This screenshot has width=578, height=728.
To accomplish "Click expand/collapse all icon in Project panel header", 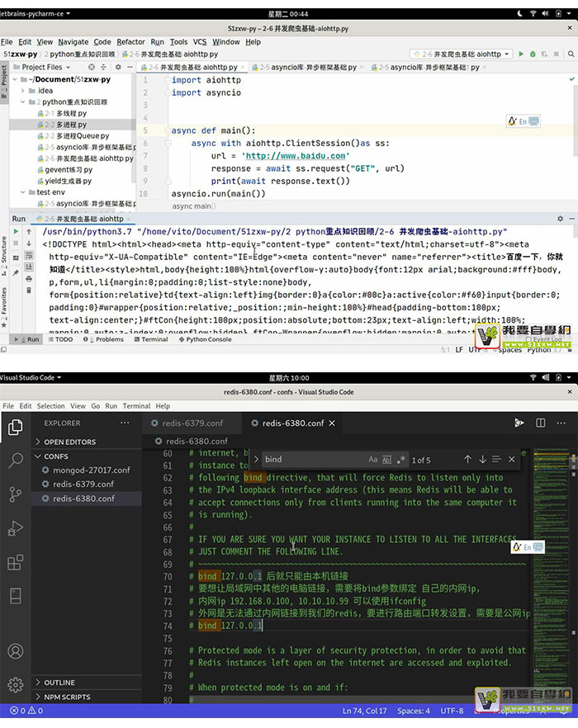I will point(103,67).
